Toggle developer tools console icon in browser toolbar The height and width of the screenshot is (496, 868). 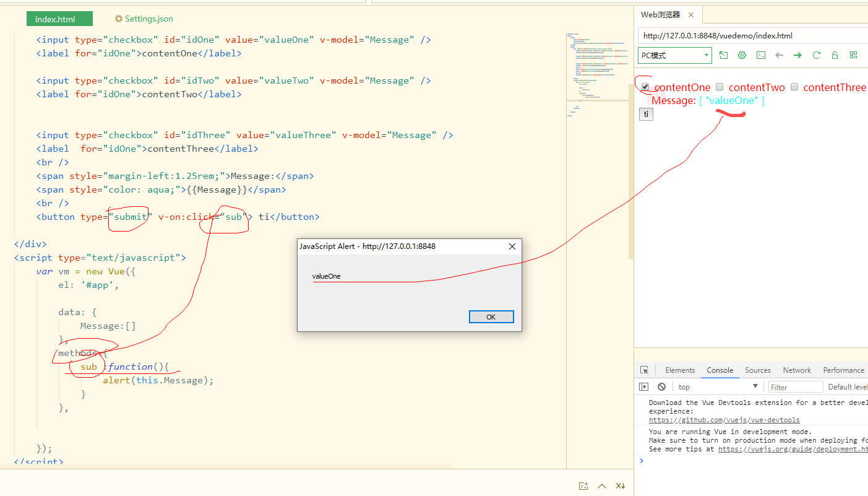point(761,55)
